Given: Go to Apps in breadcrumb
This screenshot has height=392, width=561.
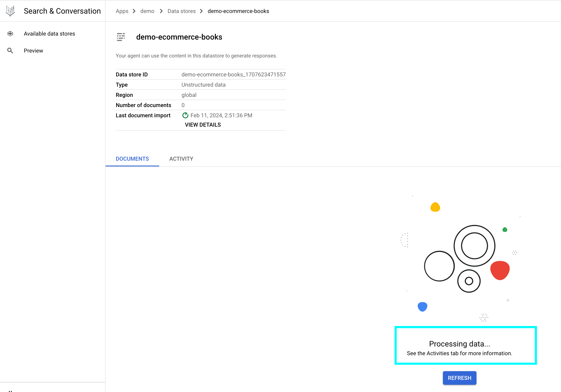Looking at the screenshot, I should 122,11.
